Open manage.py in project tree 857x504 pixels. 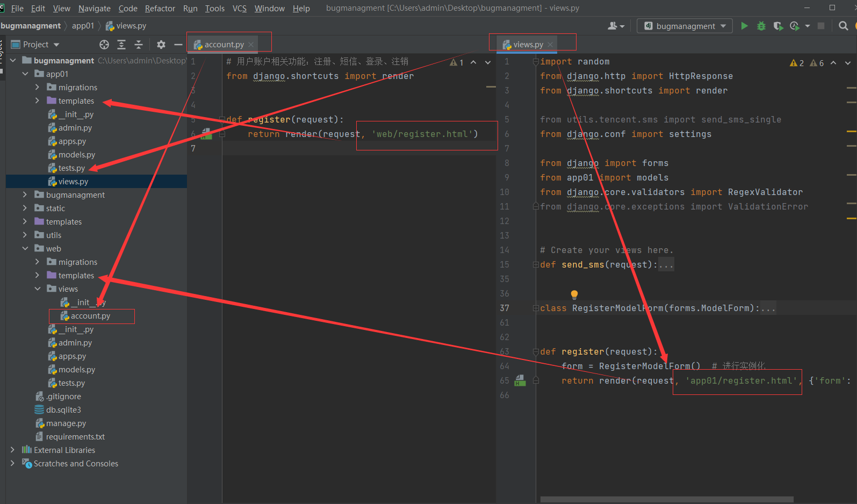click(x=66, y=423)
